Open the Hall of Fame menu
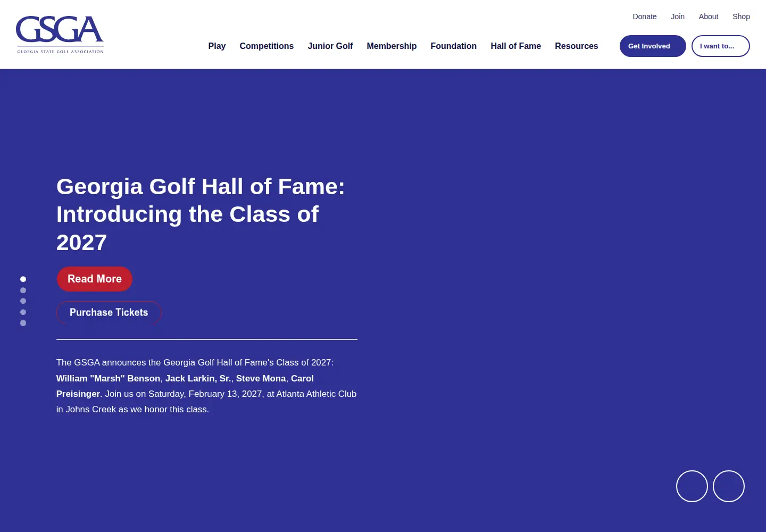The image size is (766, 532). tap(515, 46)
